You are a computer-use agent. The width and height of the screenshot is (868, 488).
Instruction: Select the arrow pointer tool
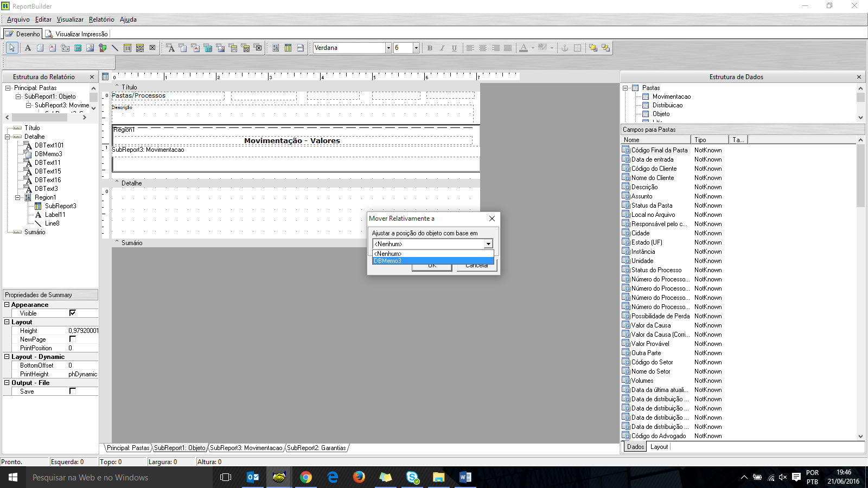(12, 48)
